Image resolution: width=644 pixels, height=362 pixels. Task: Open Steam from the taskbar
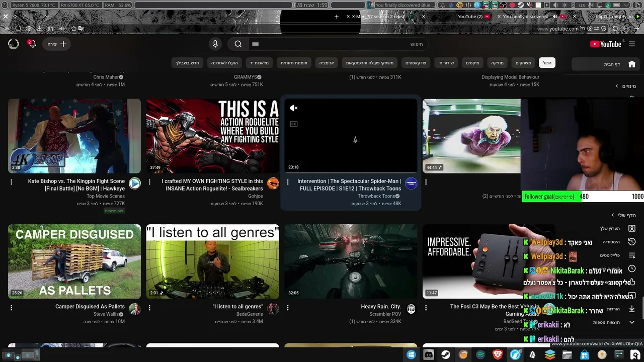[x=446, y=355]
